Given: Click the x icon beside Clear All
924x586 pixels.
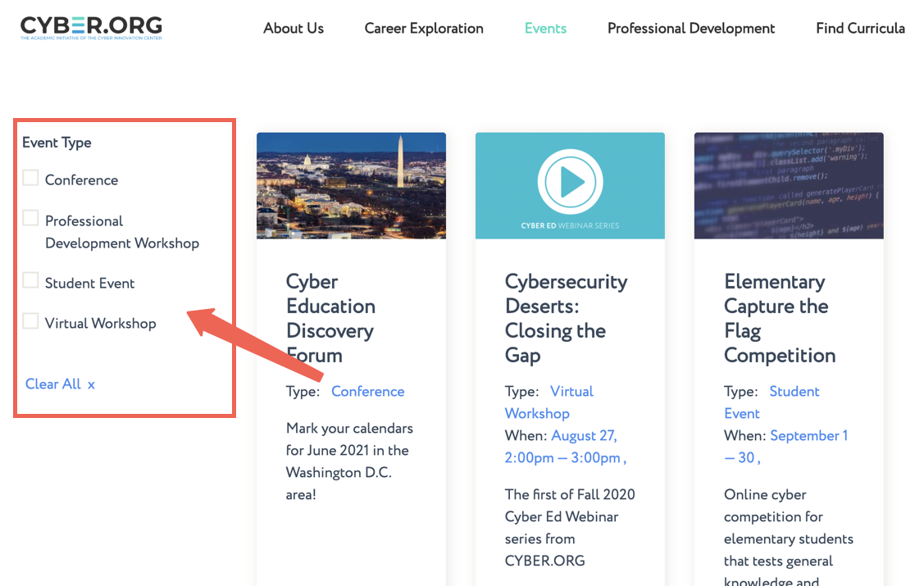Looking at the screenshot, I should click(x=91, y=384).
